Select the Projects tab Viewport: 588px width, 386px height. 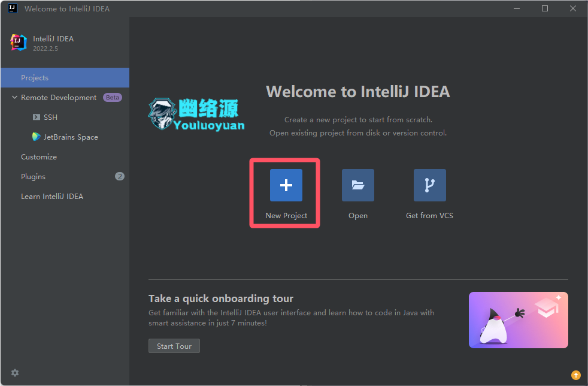click(x=65, y=78)
